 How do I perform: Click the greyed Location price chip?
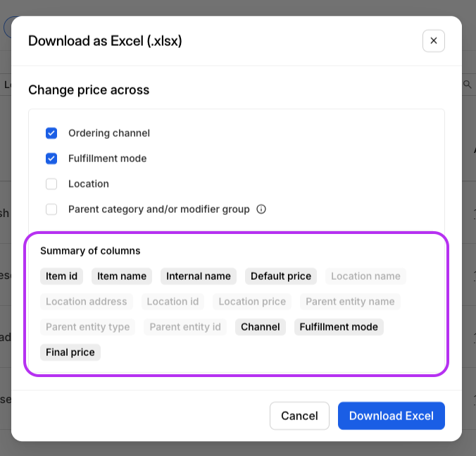(252, 302)
